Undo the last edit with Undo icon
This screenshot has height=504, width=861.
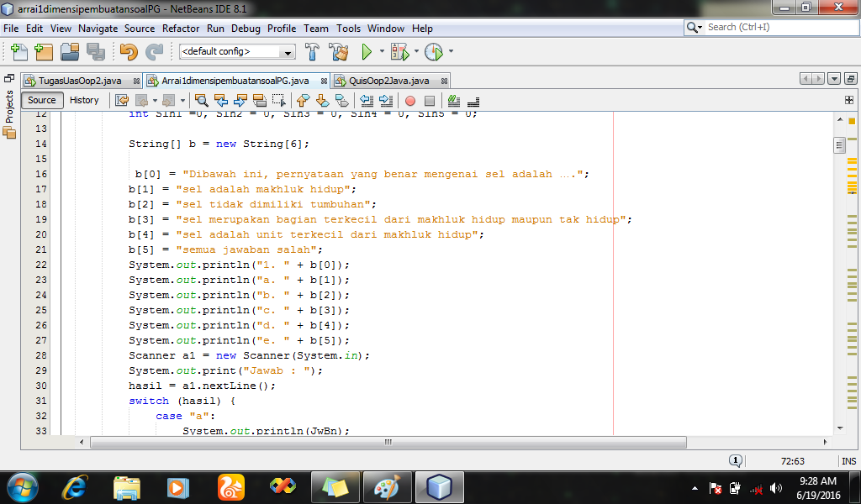click(x=129, y=51)
